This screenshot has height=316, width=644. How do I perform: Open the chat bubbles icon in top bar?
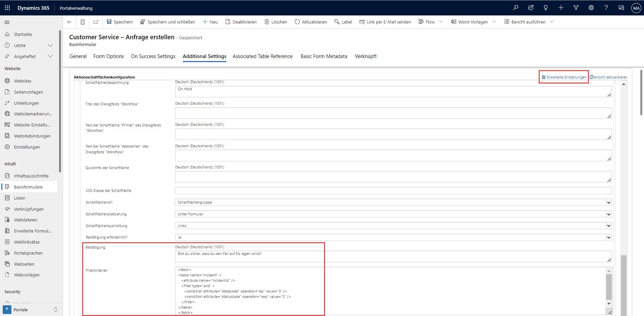(x=621, y=8)
